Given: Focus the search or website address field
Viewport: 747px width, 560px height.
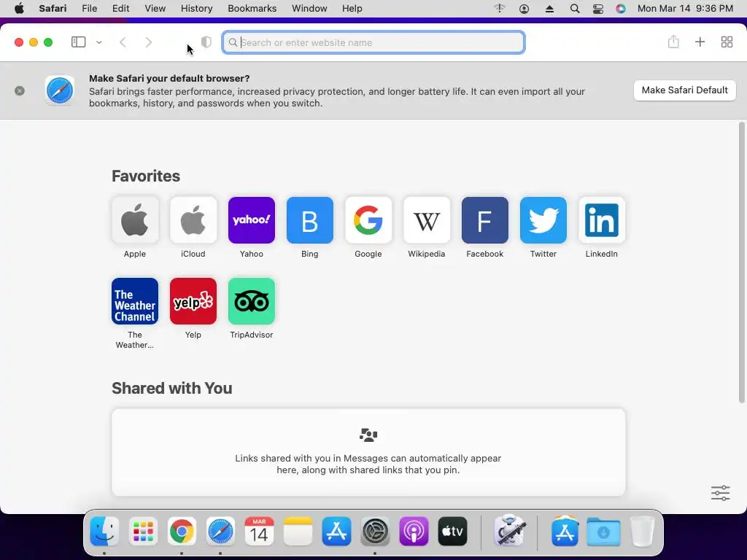Looking at the screenshot, I should (x=373, y=42).
